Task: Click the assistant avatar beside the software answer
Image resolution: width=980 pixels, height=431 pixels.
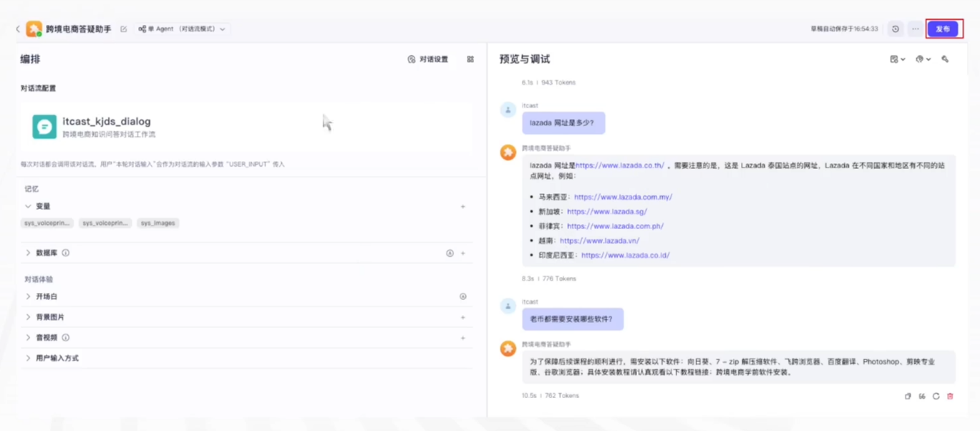Action: (508, 349)
